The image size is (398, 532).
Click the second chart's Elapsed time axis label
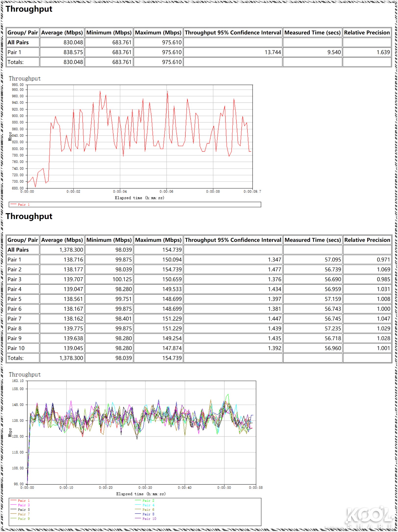pos(141,494)
